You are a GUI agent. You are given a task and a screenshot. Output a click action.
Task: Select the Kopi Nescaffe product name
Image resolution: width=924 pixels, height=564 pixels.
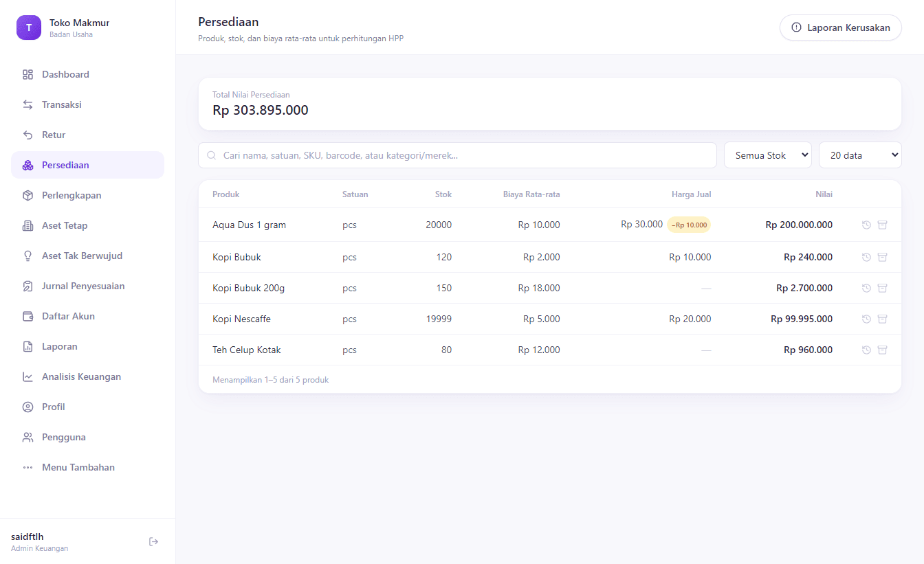(241, 319)
